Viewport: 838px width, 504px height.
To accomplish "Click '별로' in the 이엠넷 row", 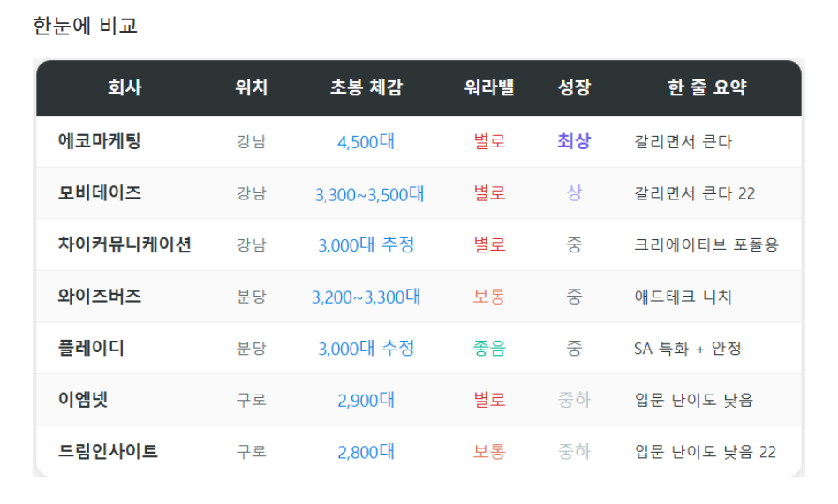I will pyautogui.click(x=489, y=400).
